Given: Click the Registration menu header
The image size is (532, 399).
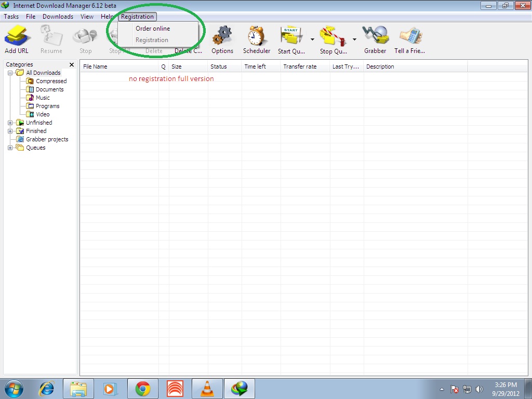Looking at the screenshot, I should pyautogui.click(x=137, y=17).
